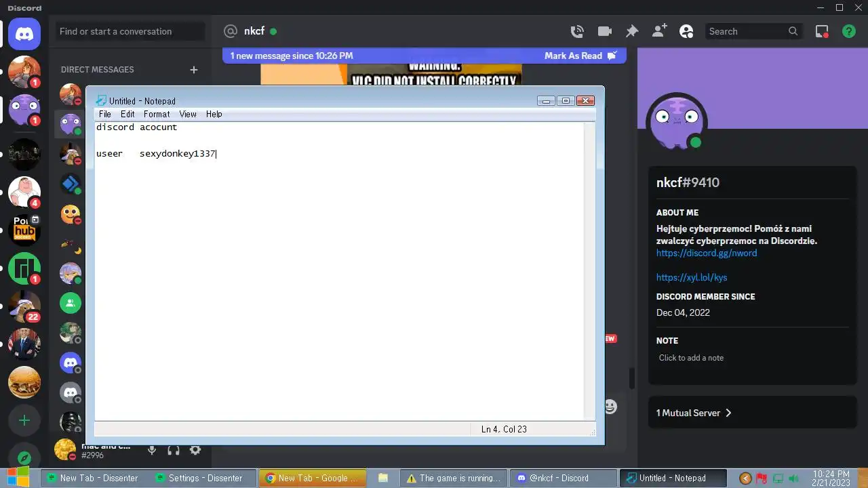
Task: Open burger avatar server icon
Action: 24,383
